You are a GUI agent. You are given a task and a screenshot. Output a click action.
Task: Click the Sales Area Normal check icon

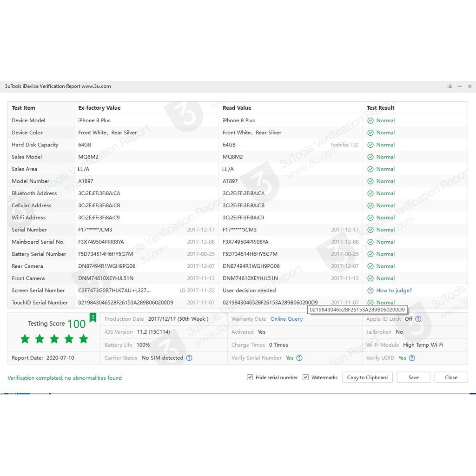pyautogui.click(x=370, y=169)
